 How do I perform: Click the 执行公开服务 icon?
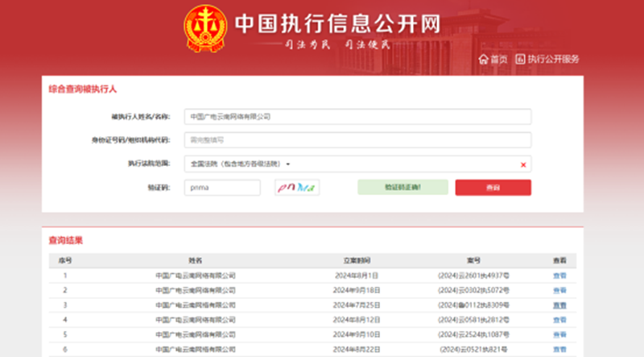[520, 59]
